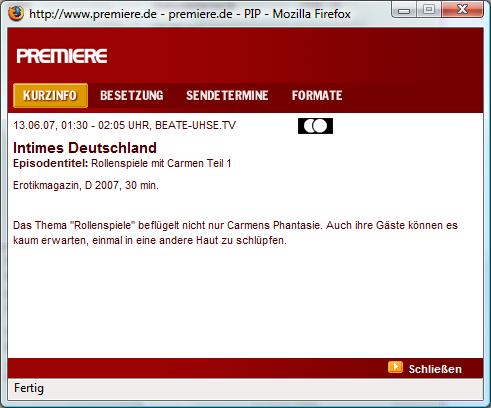Switch to the BESETZUNG tab
Viewport: 491px width, 408px height.
tap(132, 95)
